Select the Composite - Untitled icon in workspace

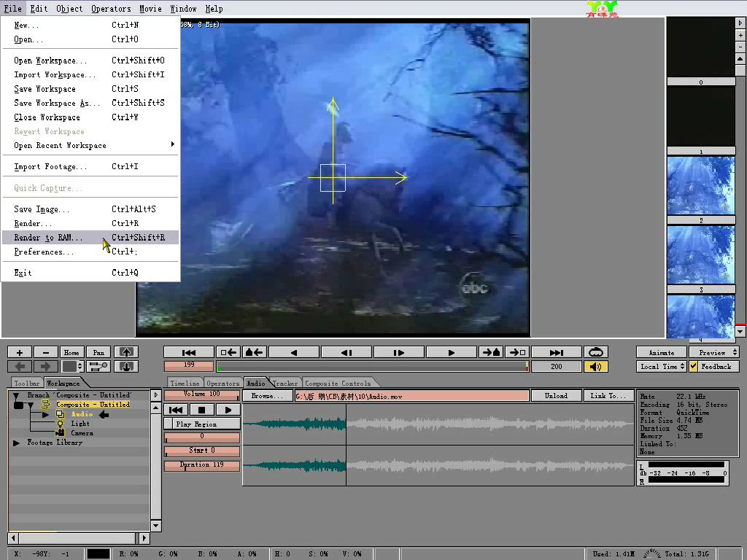click(x=46, y=404)
